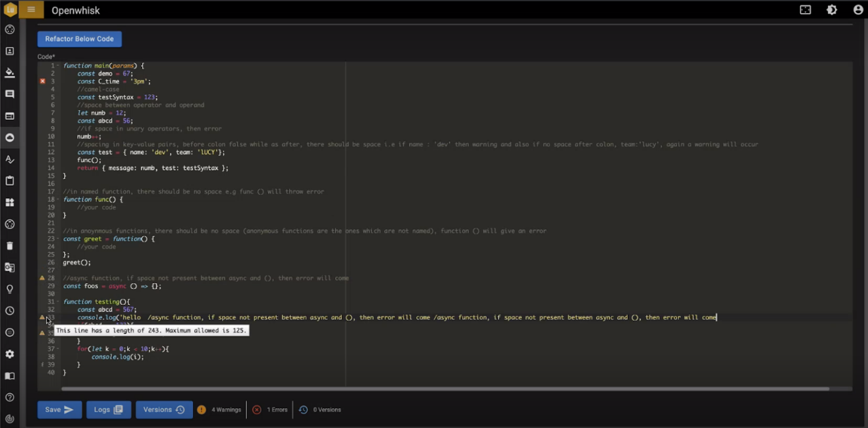Collapse the fold arrow on line 18

click(58, 200)
